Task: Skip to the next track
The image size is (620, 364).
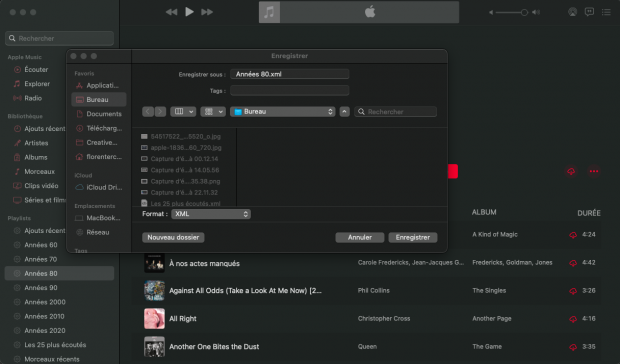Action: pyautogui.click(x=207, y=12)
